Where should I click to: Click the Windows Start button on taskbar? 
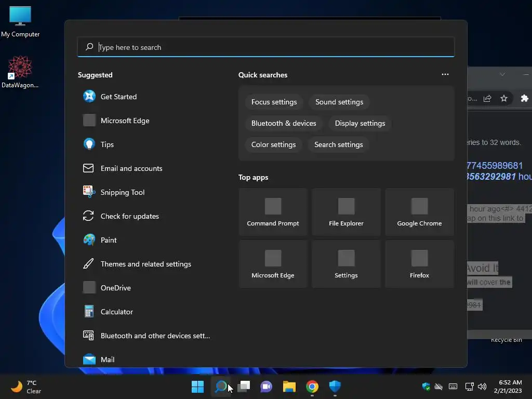[x=198, y=387]
